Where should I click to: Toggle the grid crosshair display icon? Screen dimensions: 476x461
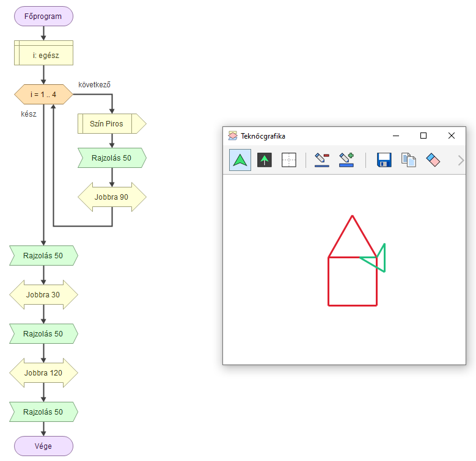(288, 160)
